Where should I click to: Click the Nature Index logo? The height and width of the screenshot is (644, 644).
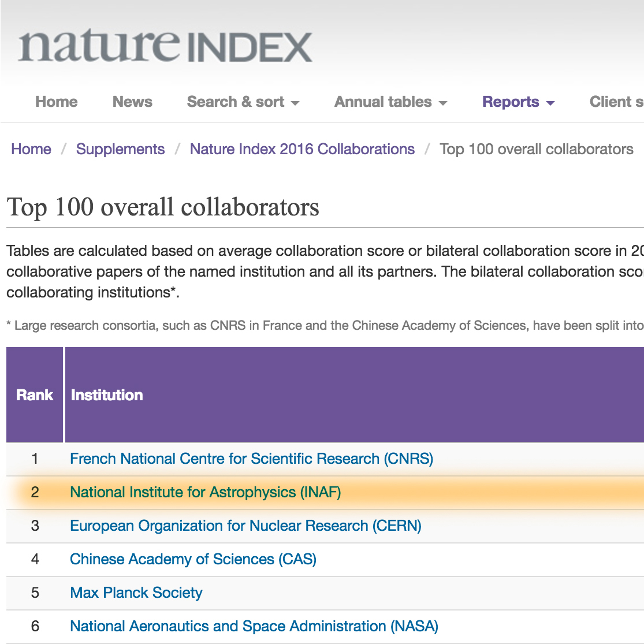click(x=165, y=46)
